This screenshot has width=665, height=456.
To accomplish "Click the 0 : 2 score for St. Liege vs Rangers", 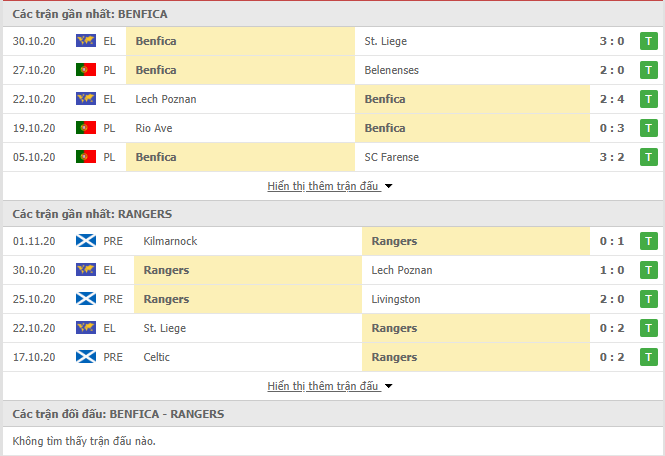I will (612, 328).
